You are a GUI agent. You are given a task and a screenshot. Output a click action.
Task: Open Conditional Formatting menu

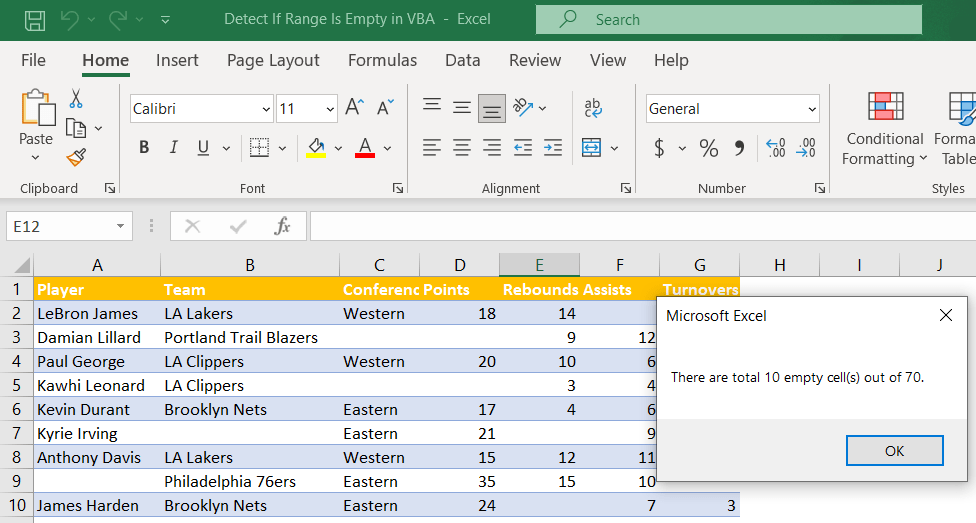pos(884,129)
